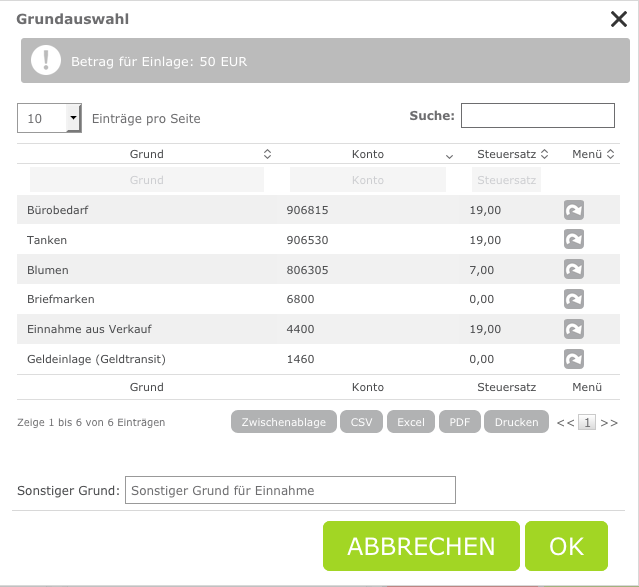The width and height of the screenshot is (639, 587).
Task: Sort table by Steuersatz column
Action: coord(546,154)
